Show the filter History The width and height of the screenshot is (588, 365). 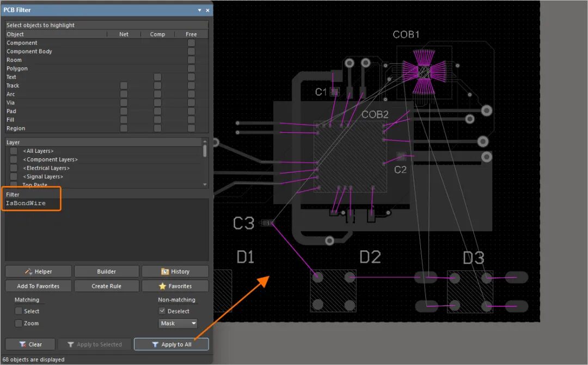coord(175,271)
